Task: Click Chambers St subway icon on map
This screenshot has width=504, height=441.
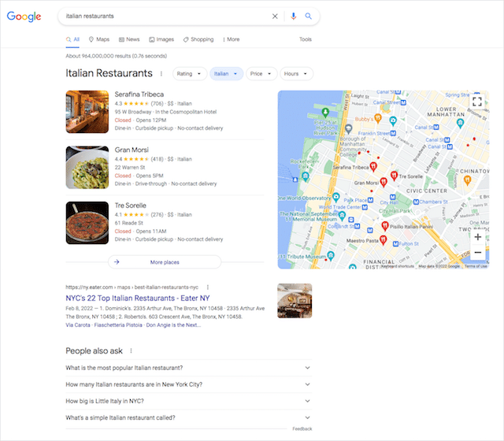Action: 416,202
